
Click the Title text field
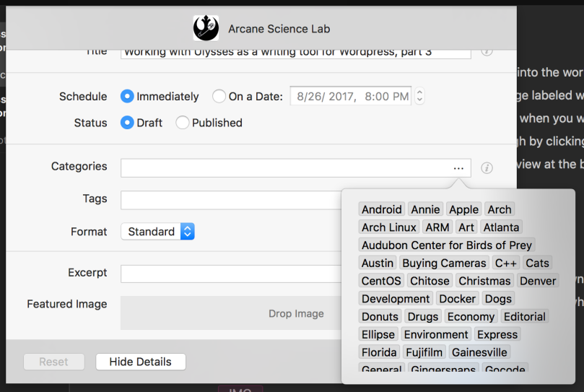pos(296,53)
